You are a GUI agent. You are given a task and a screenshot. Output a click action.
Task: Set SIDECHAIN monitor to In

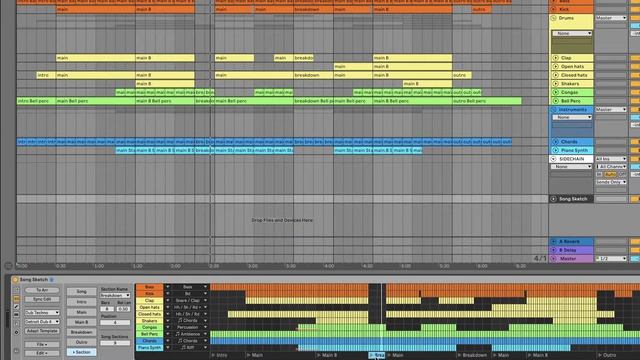point(599,174)
